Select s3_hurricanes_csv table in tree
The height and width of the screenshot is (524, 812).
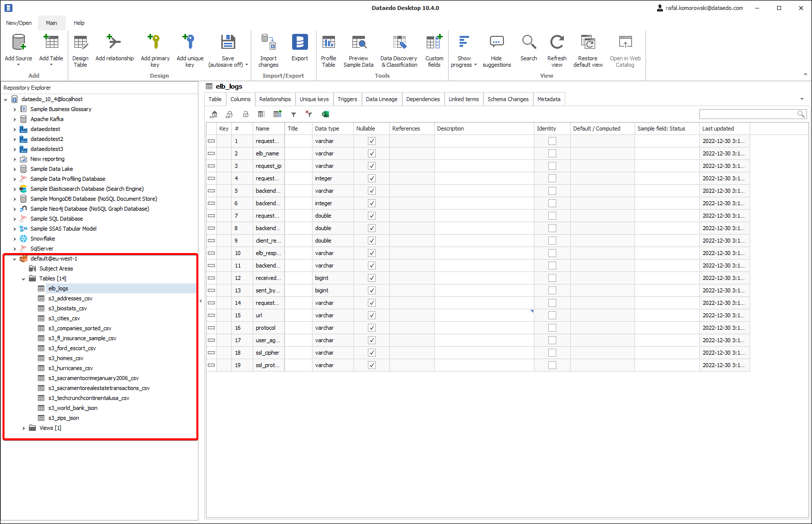pos(70,368)
